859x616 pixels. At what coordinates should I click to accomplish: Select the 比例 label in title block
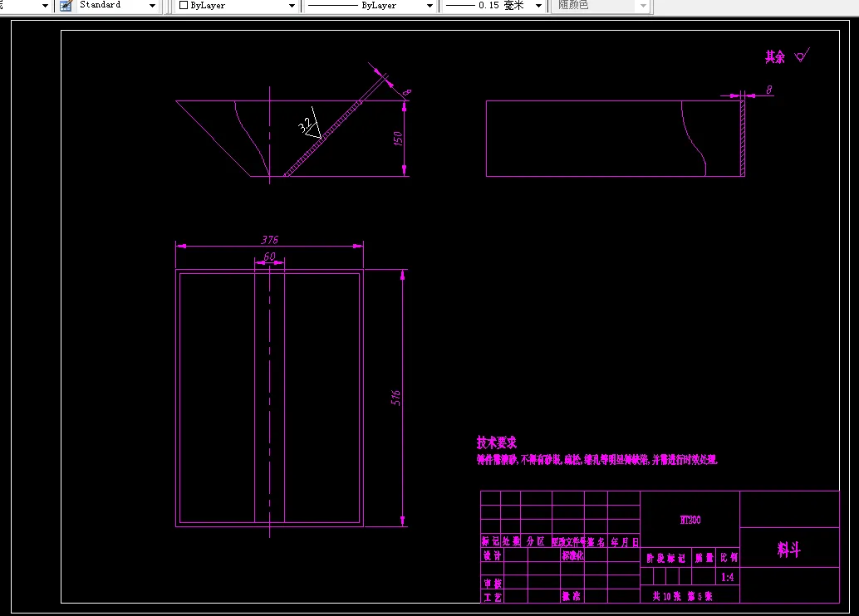(729, 557)
